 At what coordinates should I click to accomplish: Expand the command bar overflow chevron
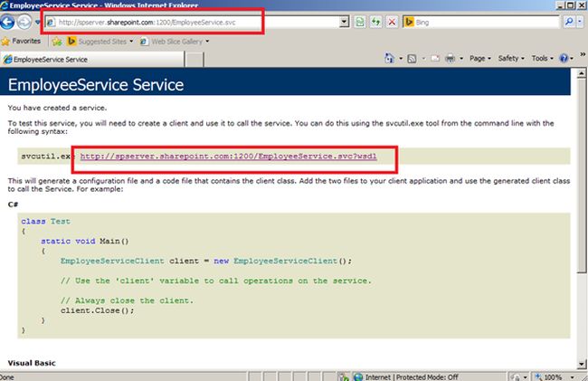click(583, 54)
